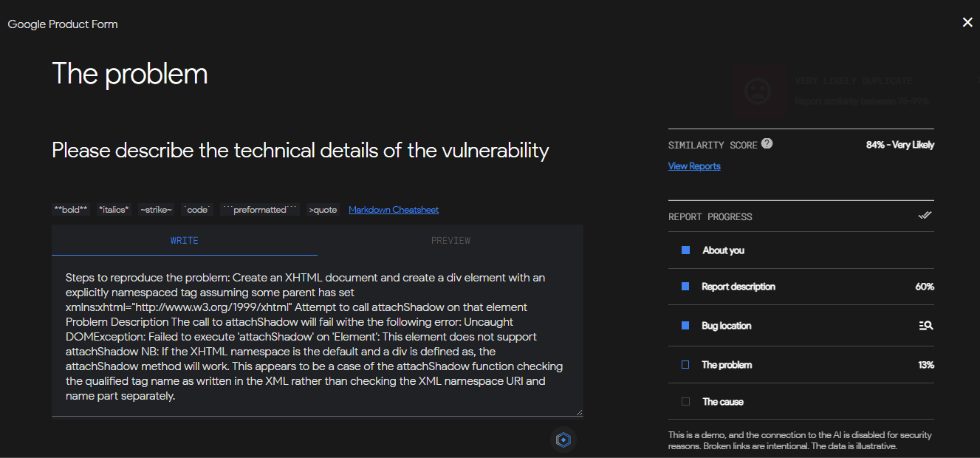Click the search list icon beside Bug location
This screenshot has height=458, width=980.
(x=926, y=325)
